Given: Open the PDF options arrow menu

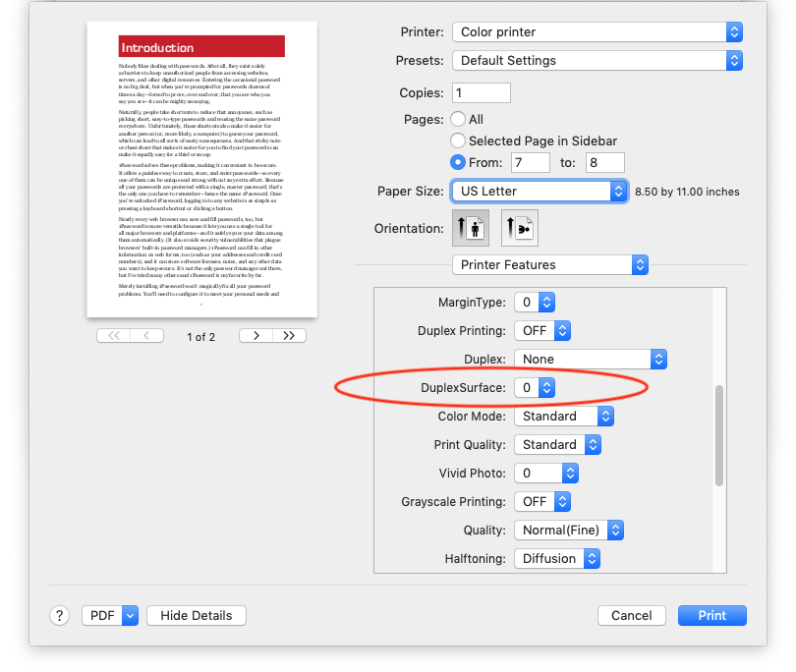Looking at the screenshot, I should tap(130, 615).
